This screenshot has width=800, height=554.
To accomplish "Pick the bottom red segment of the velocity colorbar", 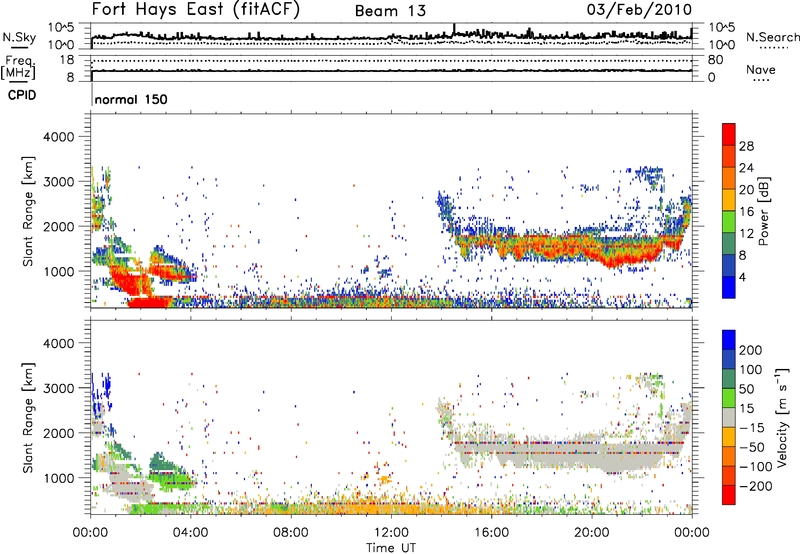I will (x=729, y=495).
